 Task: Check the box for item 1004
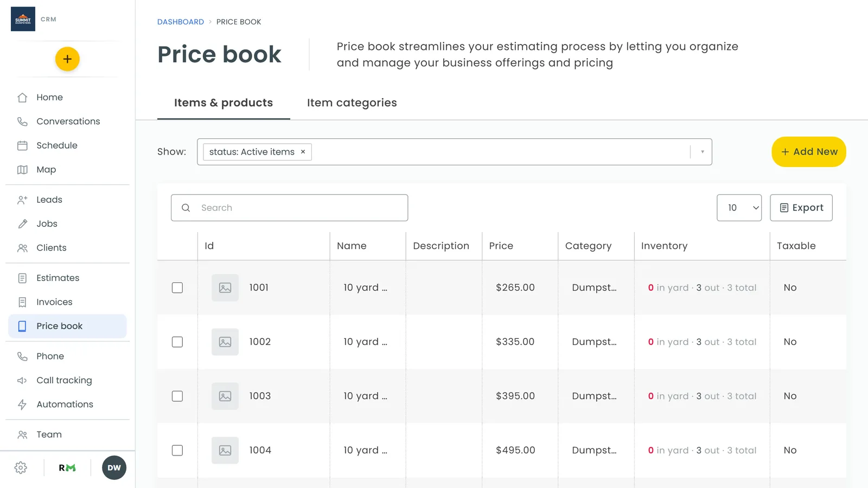coord(177,451)
